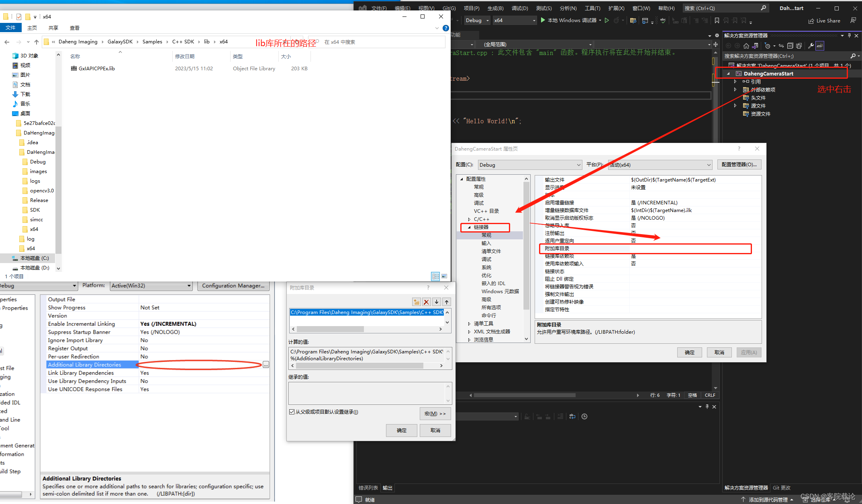Image resolution: width=862 pixels, height=504 pixels.
Task: Switch views icon in Solution Explorer toolbar
Action: (x=755, y=46)
